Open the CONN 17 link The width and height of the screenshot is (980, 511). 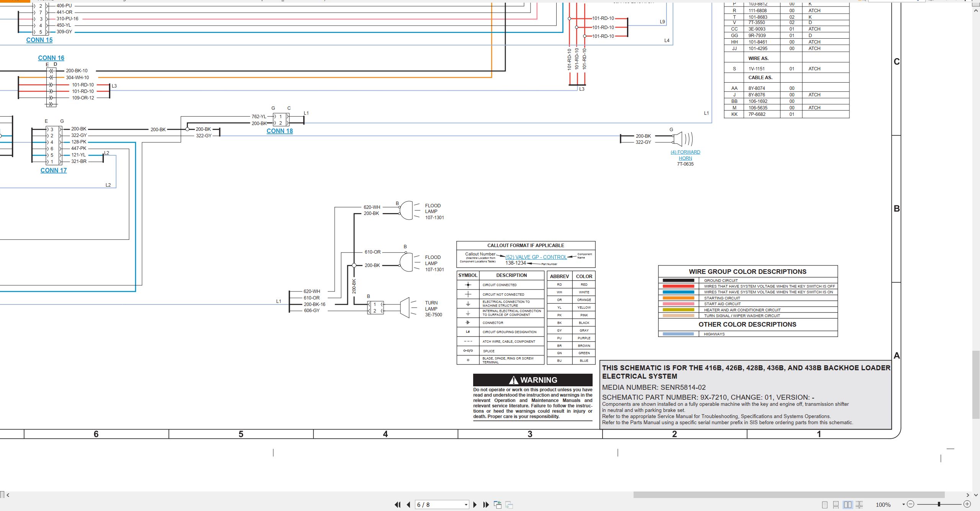[x=54, y=170]
